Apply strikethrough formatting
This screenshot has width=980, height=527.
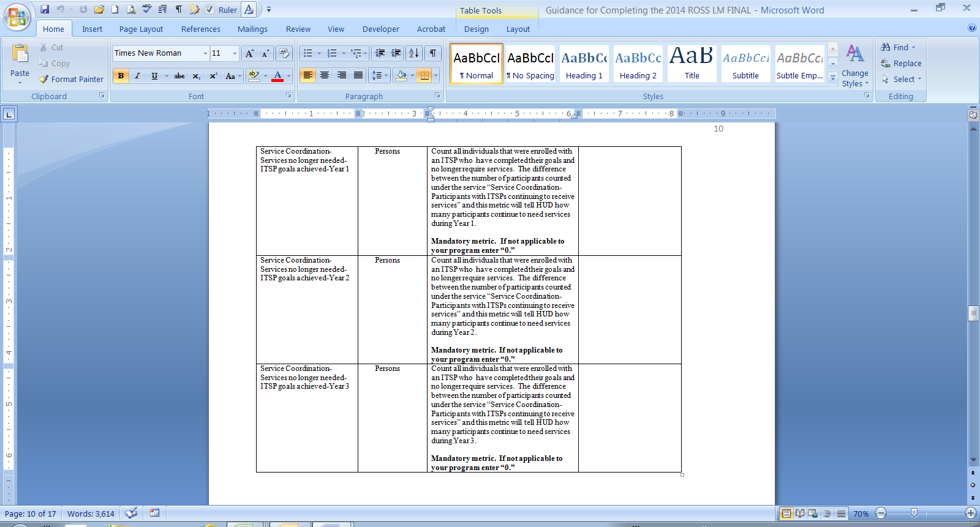[x=179, y=76]
